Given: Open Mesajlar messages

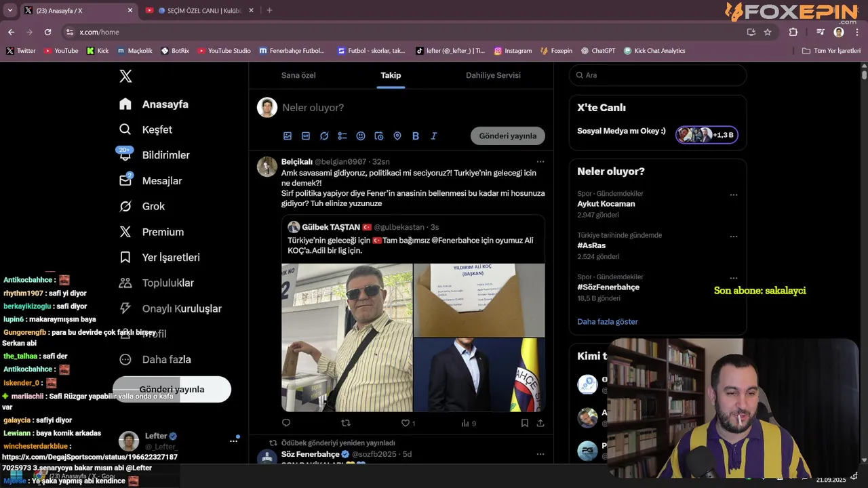Looking at the screenshot, I should tap(151, 181).
